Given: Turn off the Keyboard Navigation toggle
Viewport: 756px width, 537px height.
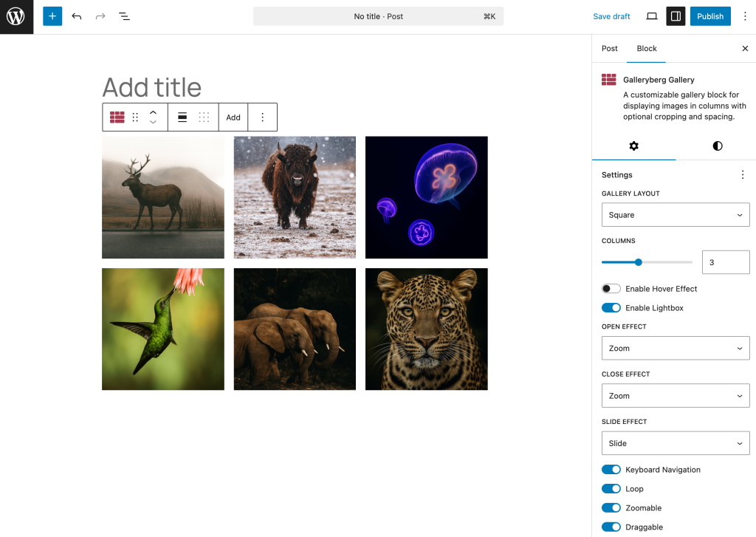Looking at the screenshot, I should click(611, 470).
